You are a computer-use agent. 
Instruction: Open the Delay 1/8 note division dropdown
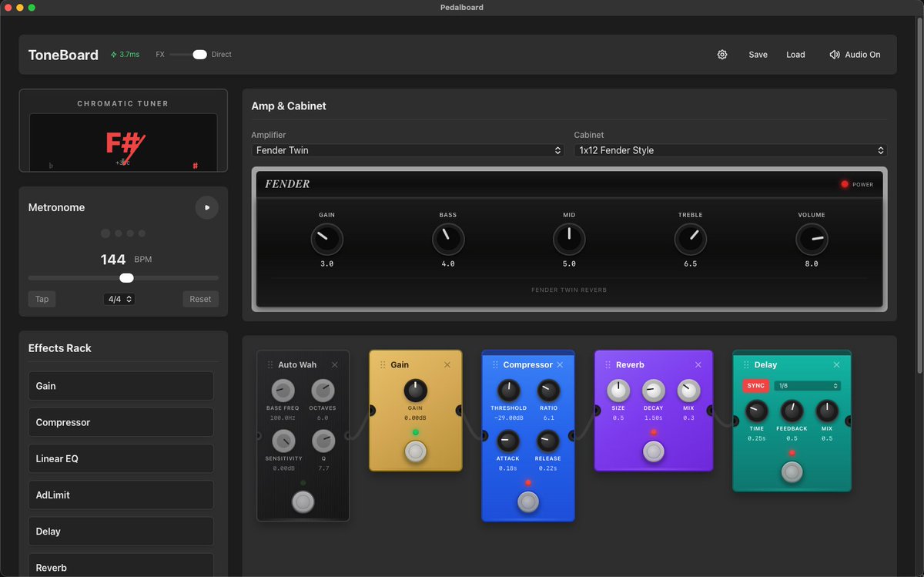tap(808, 385)
